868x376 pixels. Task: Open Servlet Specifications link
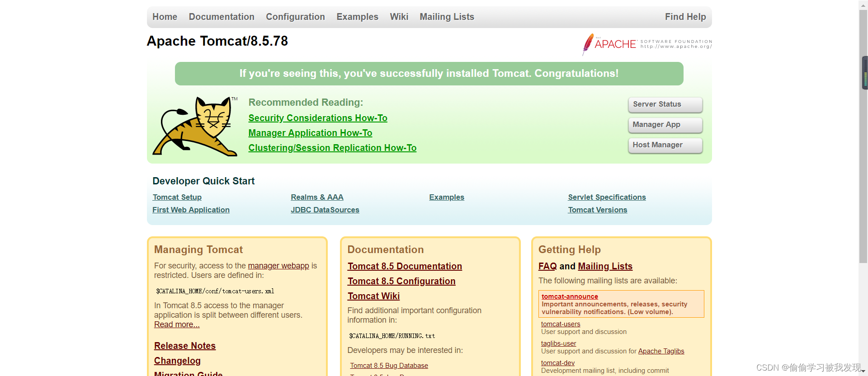click(607, 197)
